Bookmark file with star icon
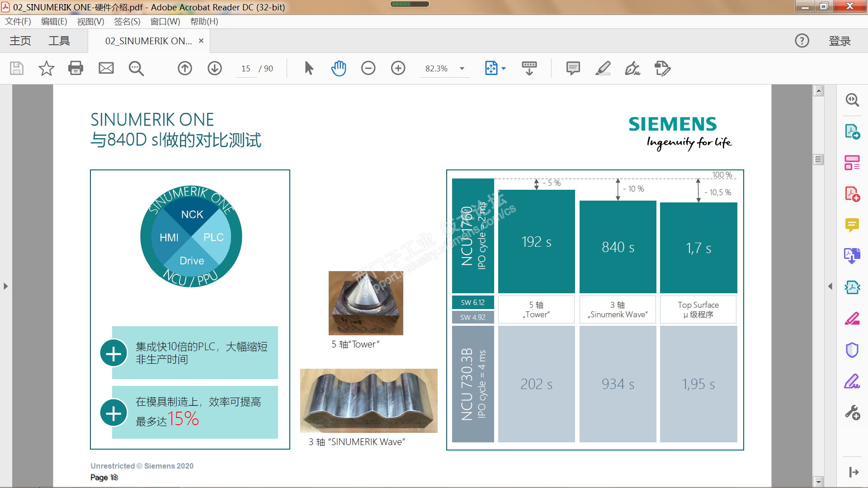The width and height of the screenshot is (868, 488). (x=46, y=68)
